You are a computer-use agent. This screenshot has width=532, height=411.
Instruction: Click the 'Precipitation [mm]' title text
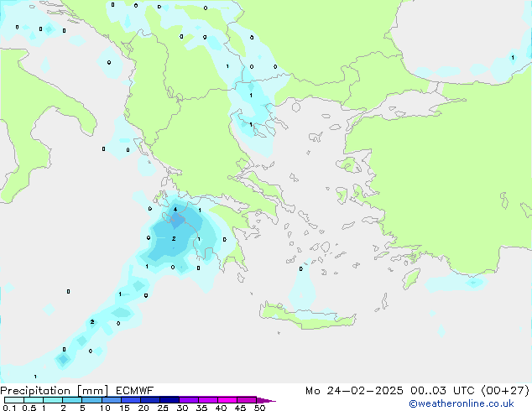point(55,391)
